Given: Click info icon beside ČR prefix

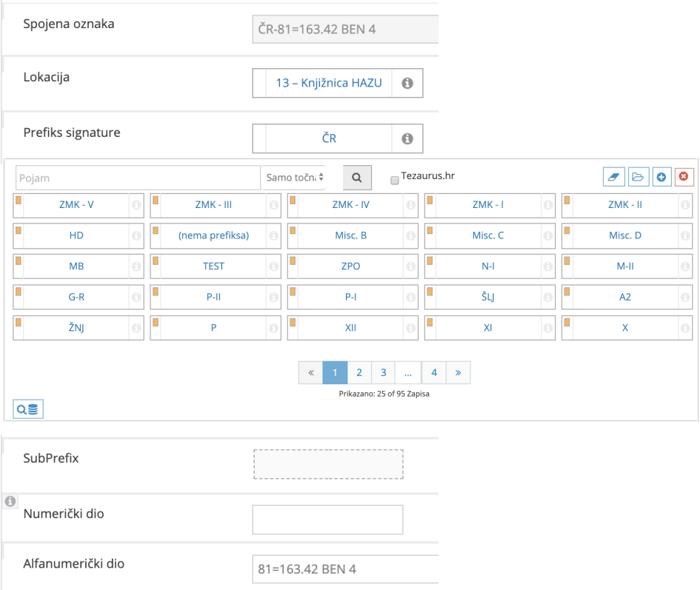Looking at the screenshot, I should tap(407, 138).
